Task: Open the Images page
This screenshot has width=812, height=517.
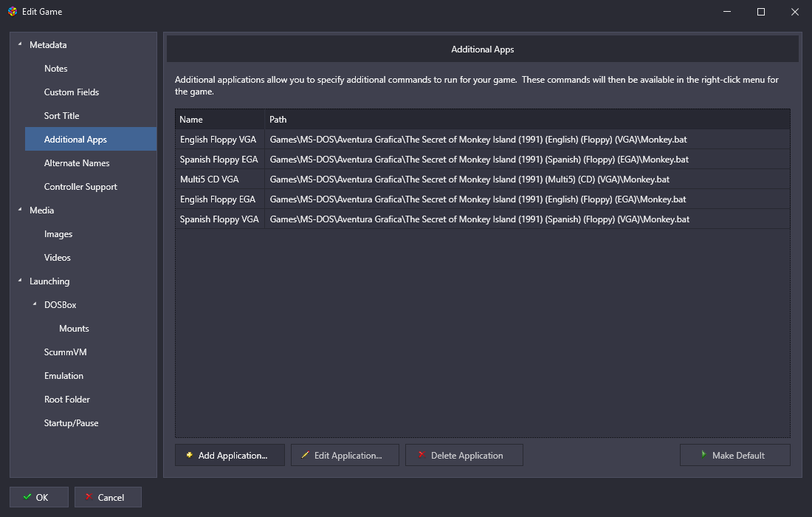Action: pos(58,234)
